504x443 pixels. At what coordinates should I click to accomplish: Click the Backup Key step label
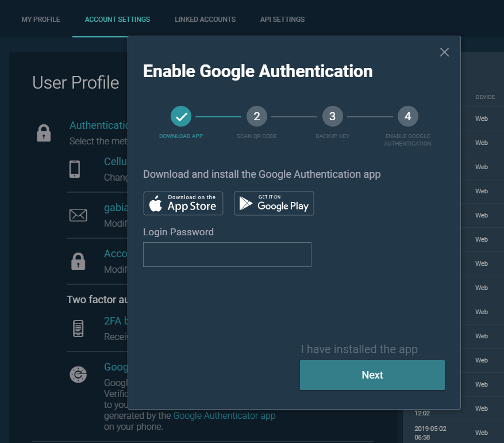(332, 136)
